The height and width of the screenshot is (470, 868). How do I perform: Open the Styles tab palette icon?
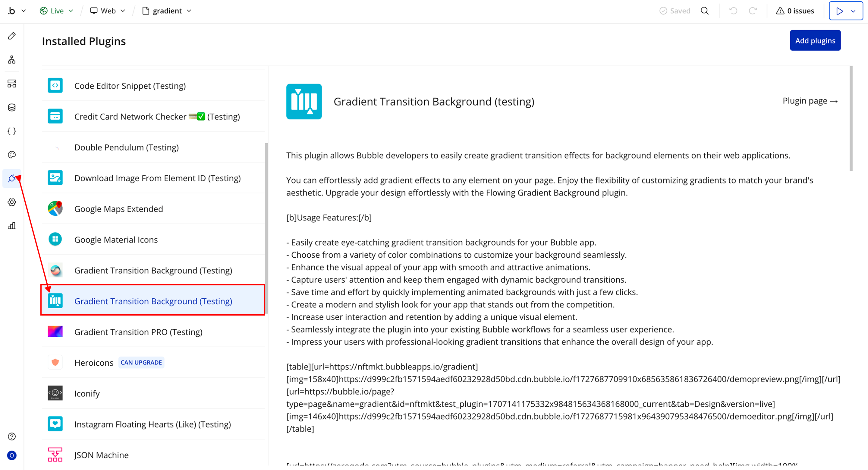tap(12, 155)
